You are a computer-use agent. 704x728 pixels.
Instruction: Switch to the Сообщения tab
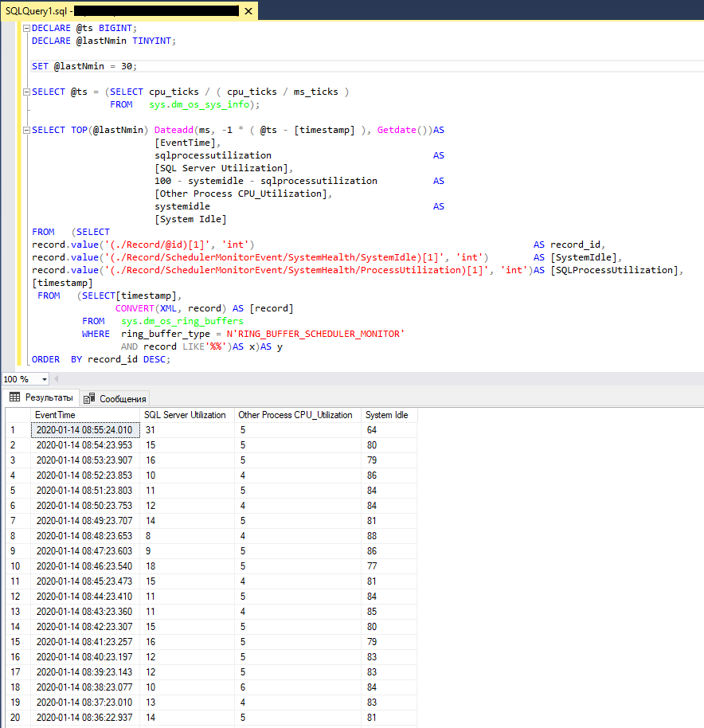point(115,398)
